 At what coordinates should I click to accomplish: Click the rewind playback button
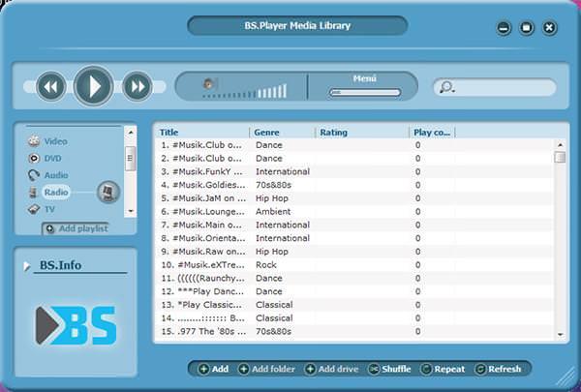coord(50,87)
